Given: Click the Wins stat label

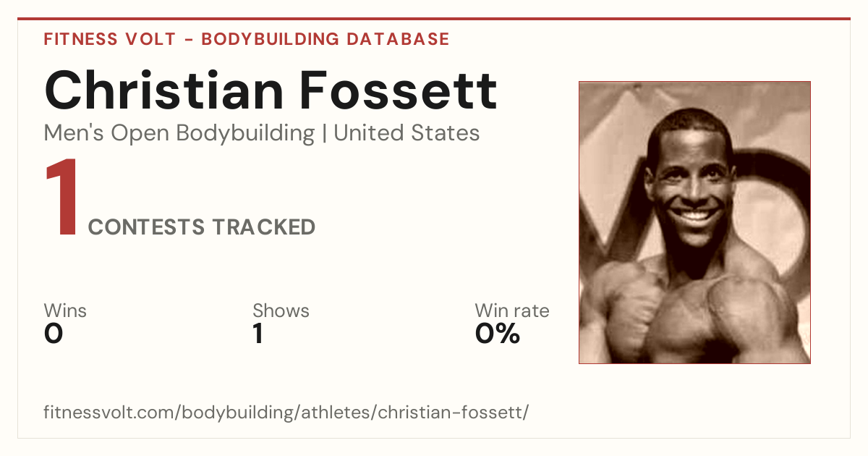Looking at the screenshot, I should tap(65, 311).
